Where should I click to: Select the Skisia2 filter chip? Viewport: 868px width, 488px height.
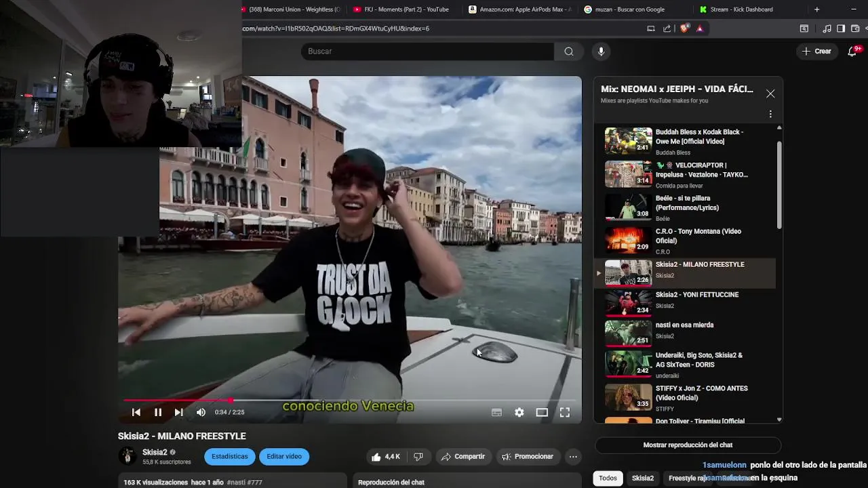pos(643,479)
